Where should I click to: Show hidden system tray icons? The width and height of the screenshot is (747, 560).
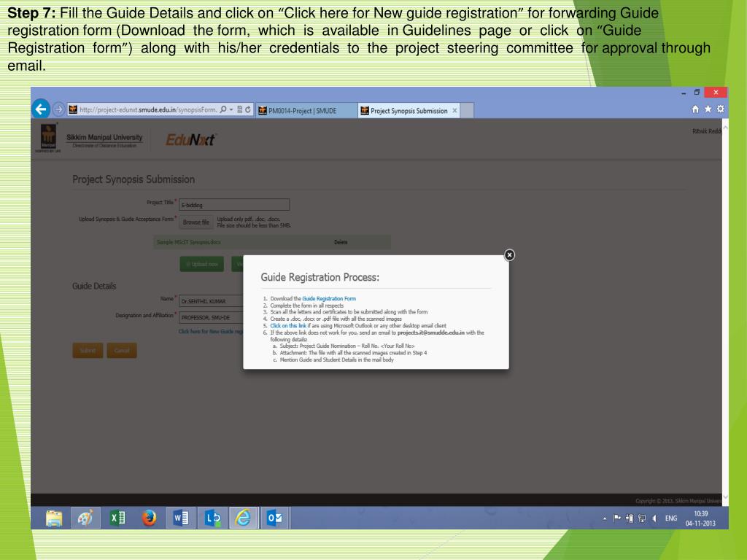[605, 518]
